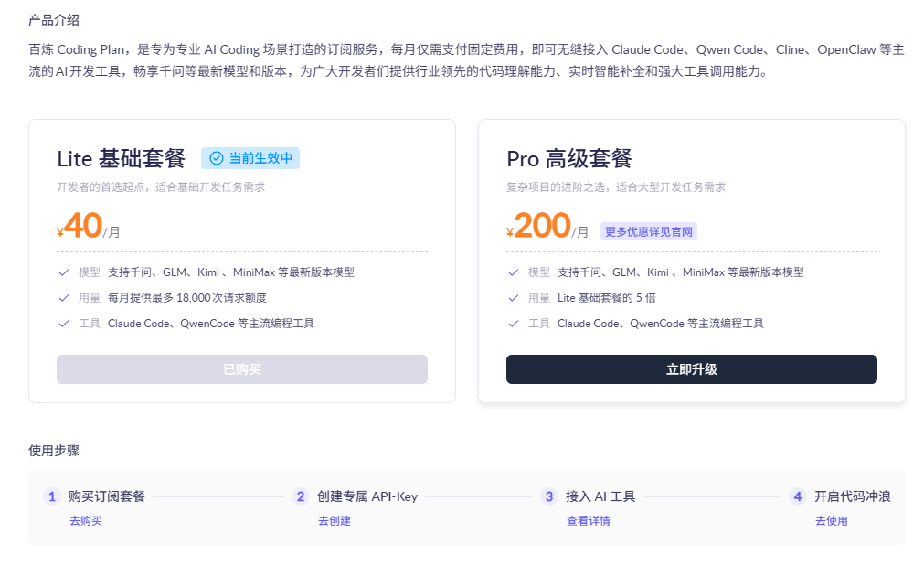Click the checkmark icon in 当前生效中 badge
924x565 pixels.
click(217, 158)
